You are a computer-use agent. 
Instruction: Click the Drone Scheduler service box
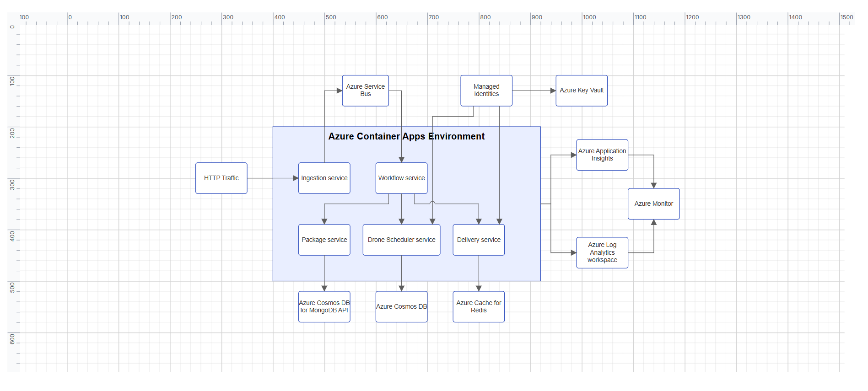pyautogui.click(x=402, y=240)
